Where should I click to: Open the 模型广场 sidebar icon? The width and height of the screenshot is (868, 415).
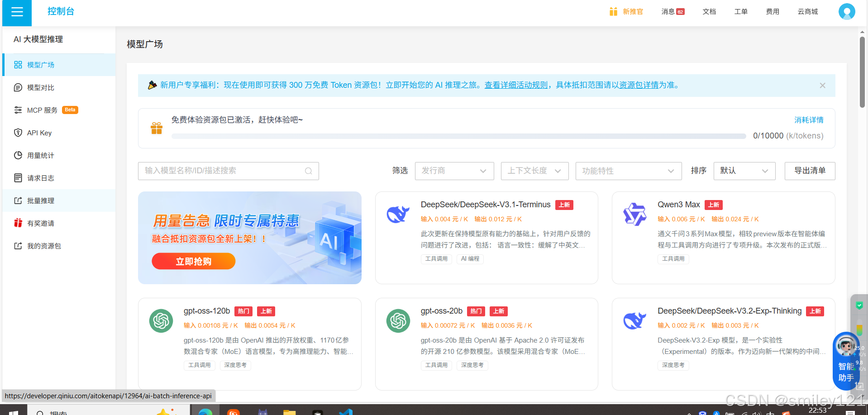click(x=41, y=65)
